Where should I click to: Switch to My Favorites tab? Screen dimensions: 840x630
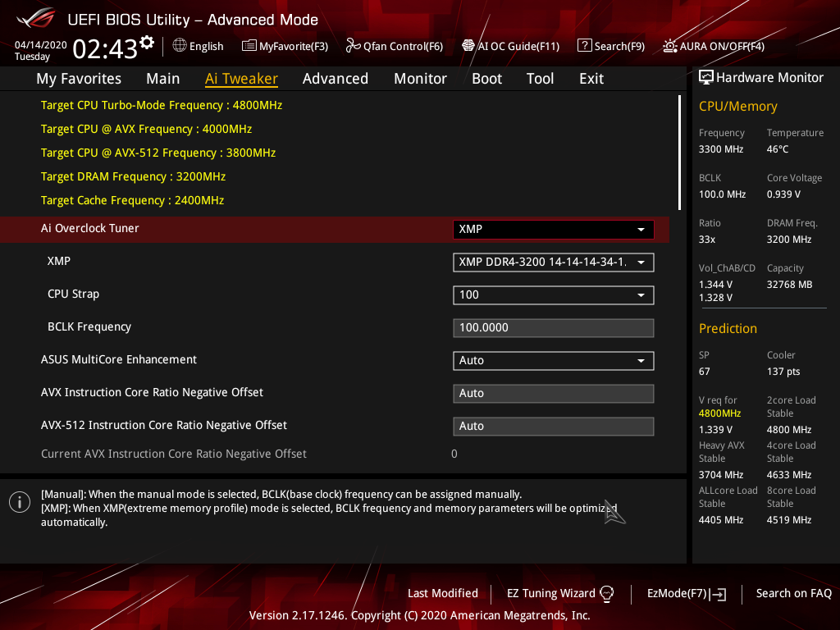pos(79,79)
